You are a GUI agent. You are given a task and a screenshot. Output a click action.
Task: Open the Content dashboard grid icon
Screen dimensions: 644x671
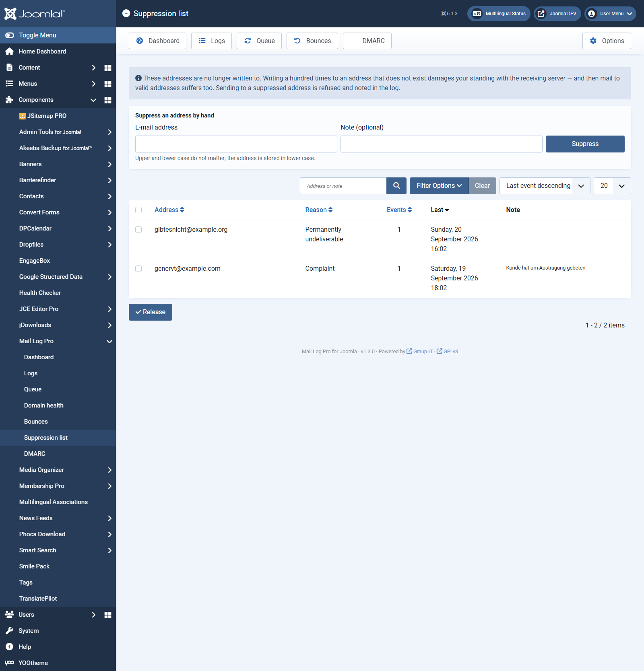click(108, 68)
